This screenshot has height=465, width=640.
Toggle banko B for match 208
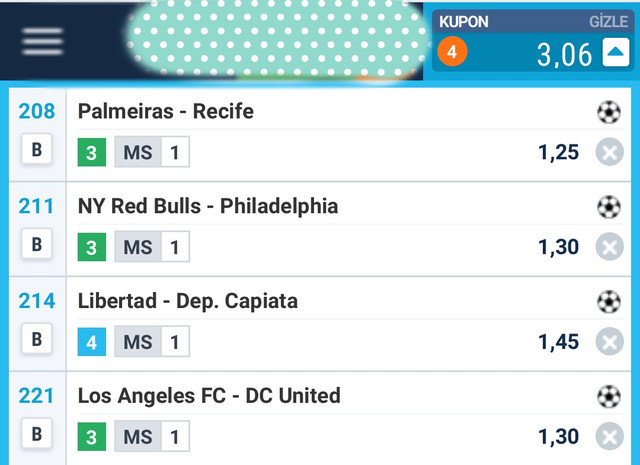click(37, 149)
